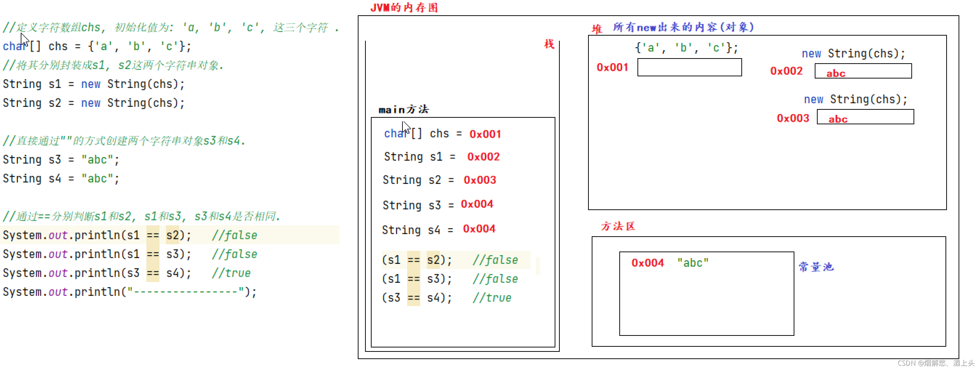Click the code line String s3 = "abc";

(x=61, y=160)
